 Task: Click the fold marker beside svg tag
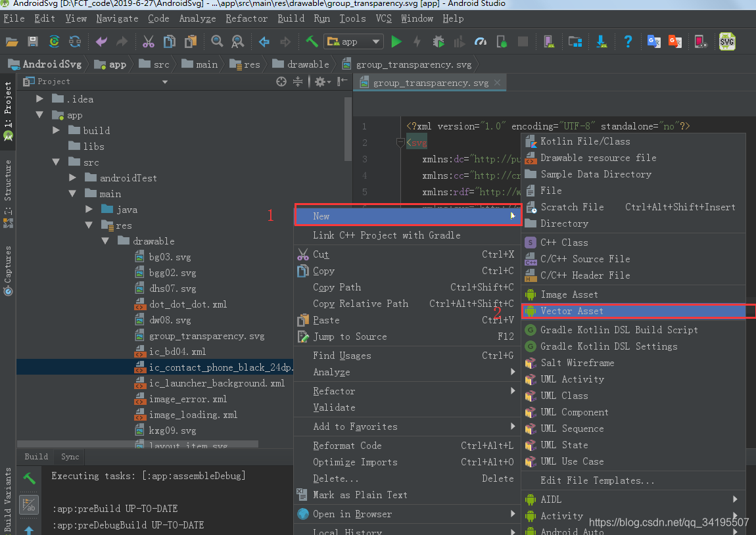coord(400,142)
